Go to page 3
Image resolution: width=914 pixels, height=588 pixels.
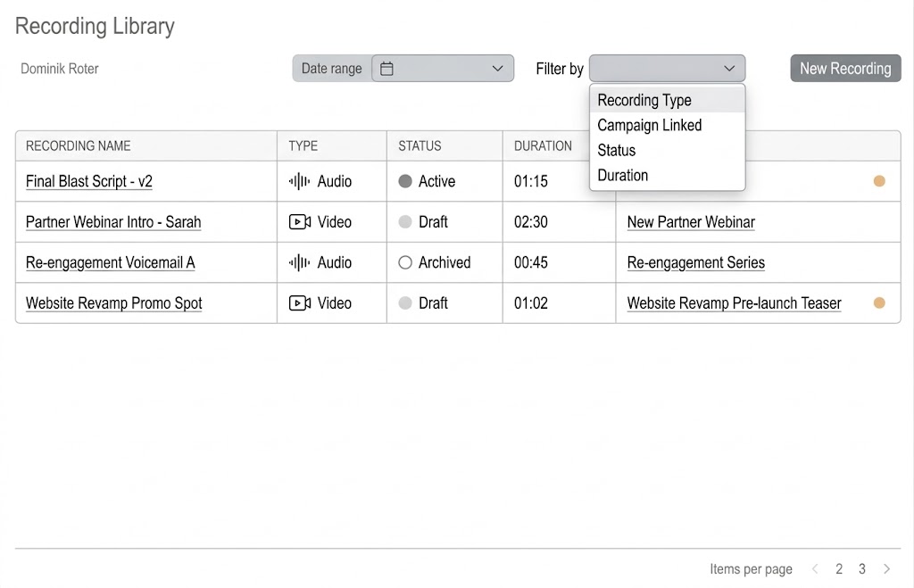862,569
